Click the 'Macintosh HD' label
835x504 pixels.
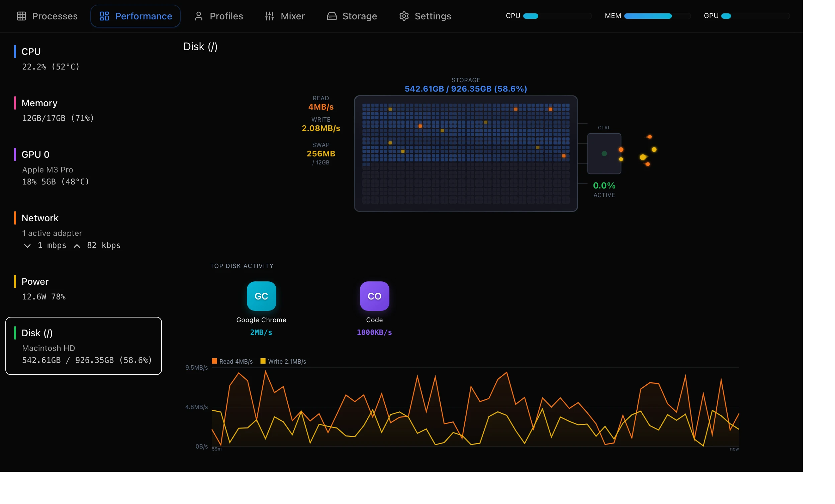pos(49,348)
